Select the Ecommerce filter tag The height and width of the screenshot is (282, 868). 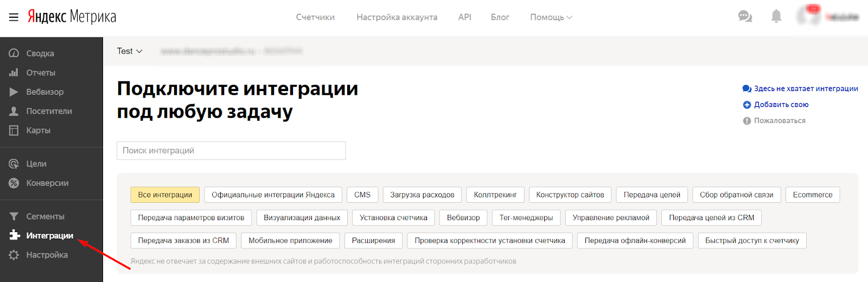(813, 195)
